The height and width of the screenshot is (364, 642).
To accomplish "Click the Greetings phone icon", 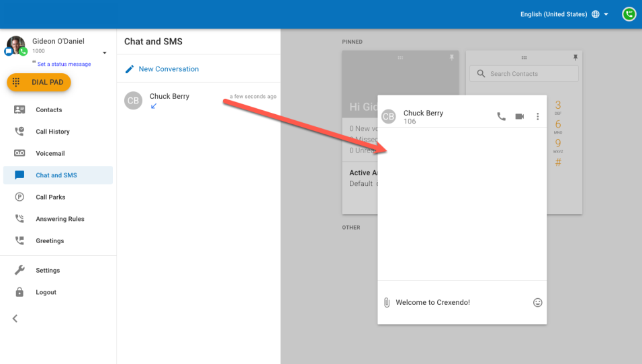I will pyautogui.click(x=19, y=240).
